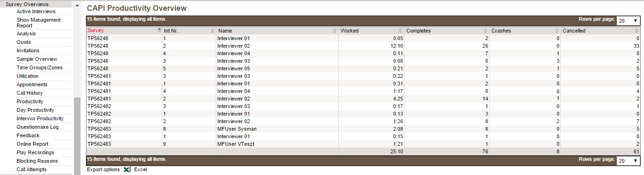Click the Name column header
The image size is (644, 175).
225,31
